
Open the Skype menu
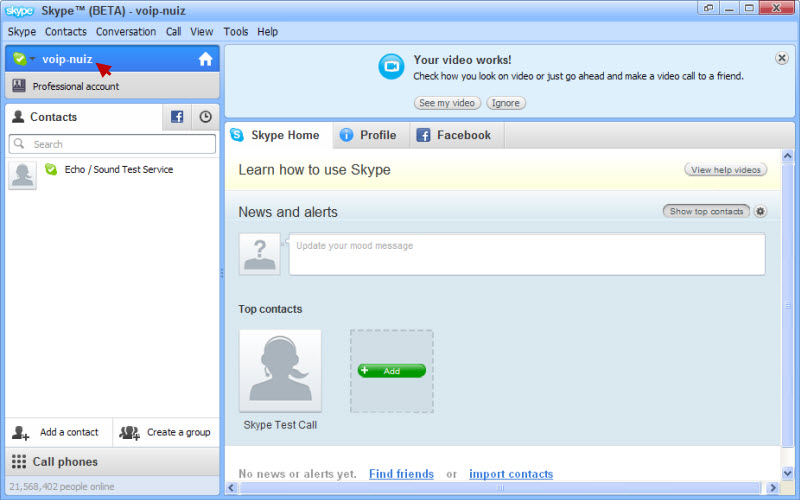click(22, 32)
